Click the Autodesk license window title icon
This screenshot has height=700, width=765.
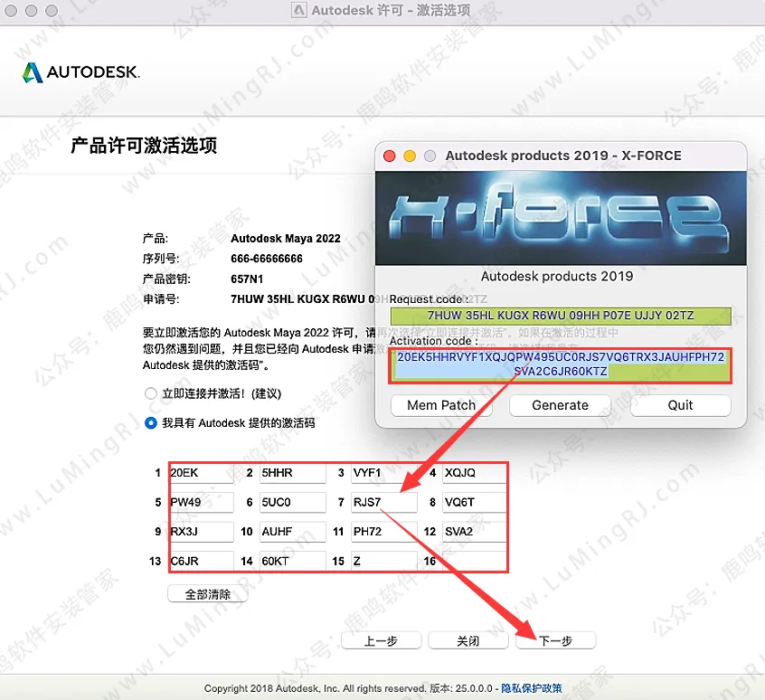(299, 10)
